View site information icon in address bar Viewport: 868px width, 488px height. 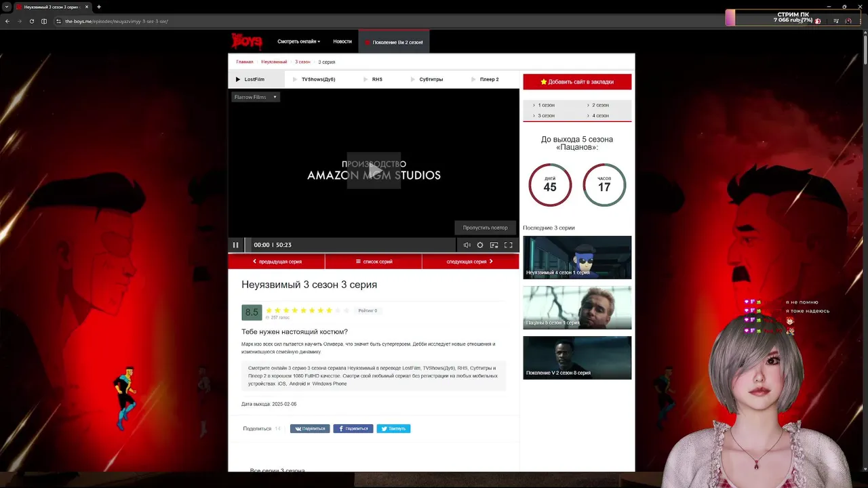pyautogui.click(x=58, y=21)
